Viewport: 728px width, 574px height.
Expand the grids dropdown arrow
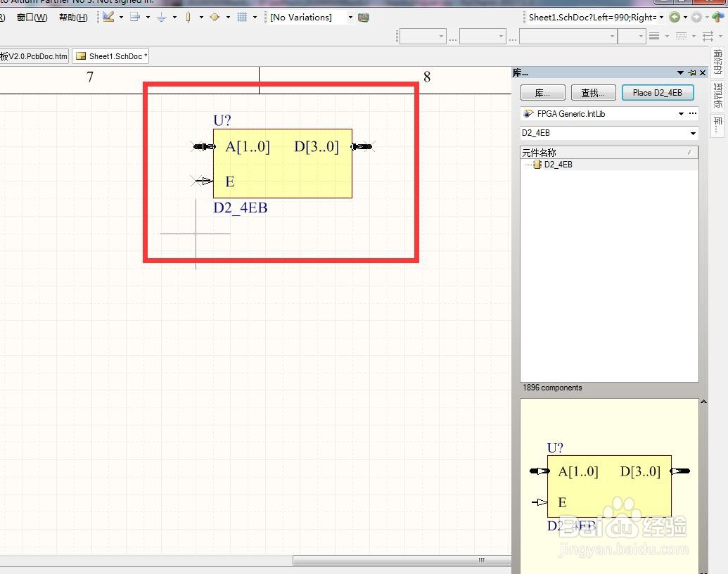(x=255, y=17)
